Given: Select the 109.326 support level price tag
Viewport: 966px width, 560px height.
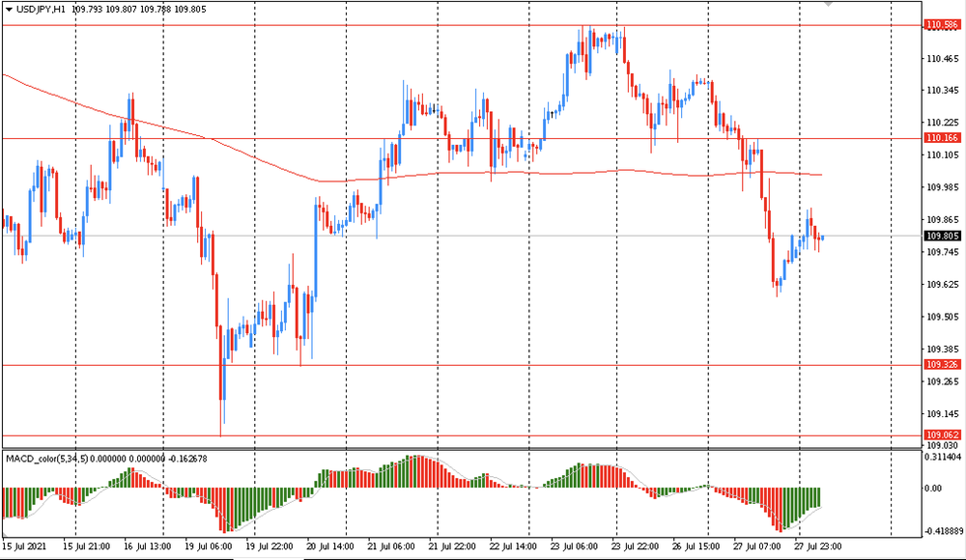Looking at the screenshot, I should coord(943,365).
